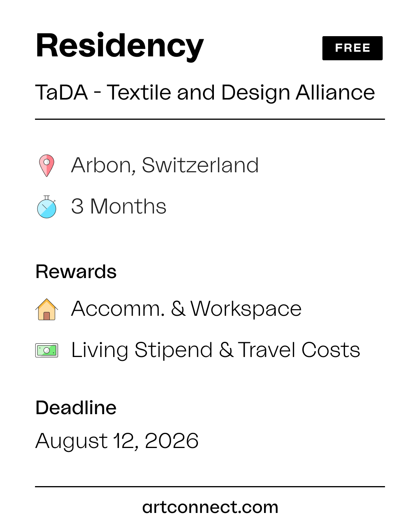
Task: Click the 3 Months duration text
Action: (119, 206)
